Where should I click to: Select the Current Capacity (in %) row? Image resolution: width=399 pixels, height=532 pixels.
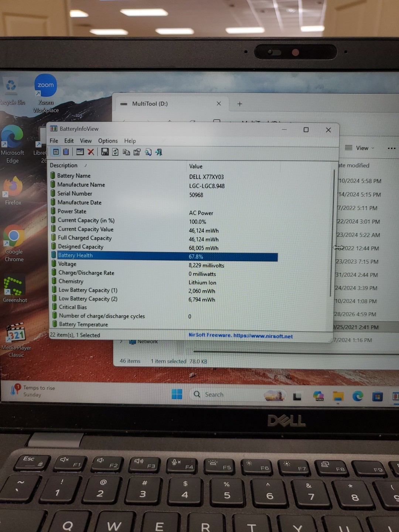(x=164, y=220)
